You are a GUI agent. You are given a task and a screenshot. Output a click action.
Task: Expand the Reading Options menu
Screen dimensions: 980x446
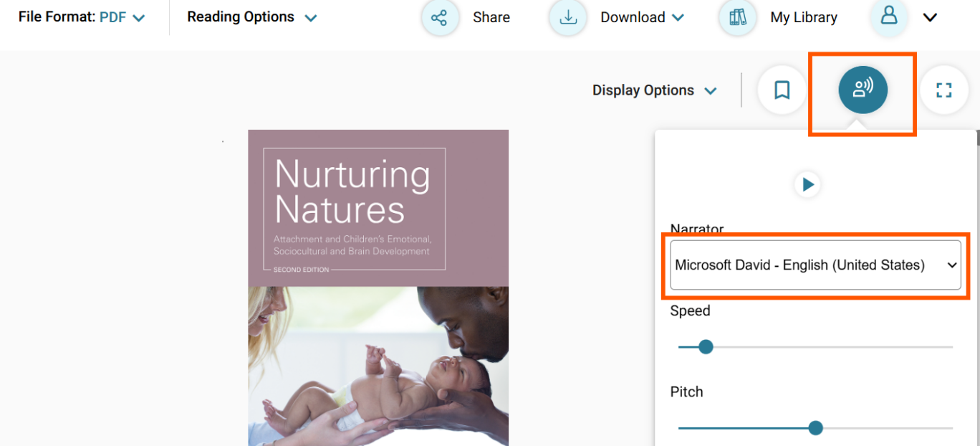click(x=251, y=17)
